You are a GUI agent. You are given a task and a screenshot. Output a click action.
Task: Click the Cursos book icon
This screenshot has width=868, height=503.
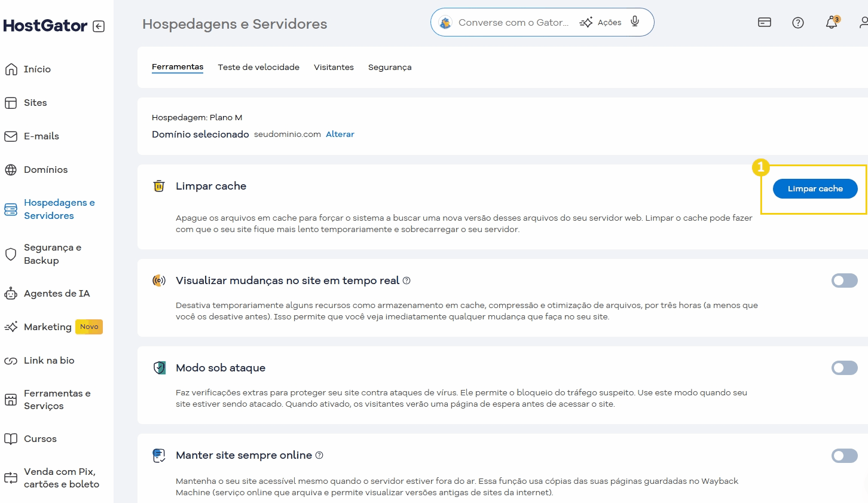(x=10, y=438)
